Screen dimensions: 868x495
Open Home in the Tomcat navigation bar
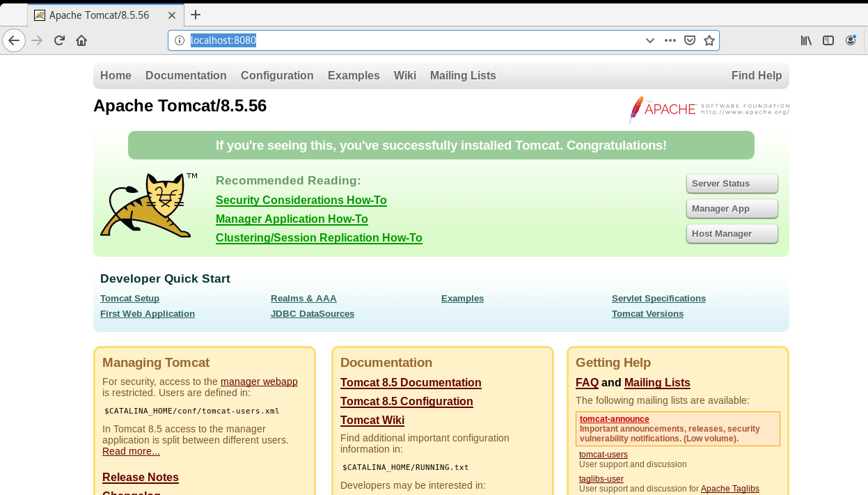116,75
